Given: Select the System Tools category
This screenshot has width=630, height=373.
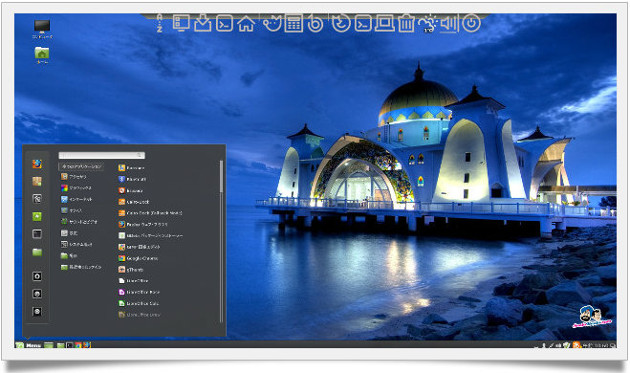Looking at the screenshot, I should [x=77, y=244].
